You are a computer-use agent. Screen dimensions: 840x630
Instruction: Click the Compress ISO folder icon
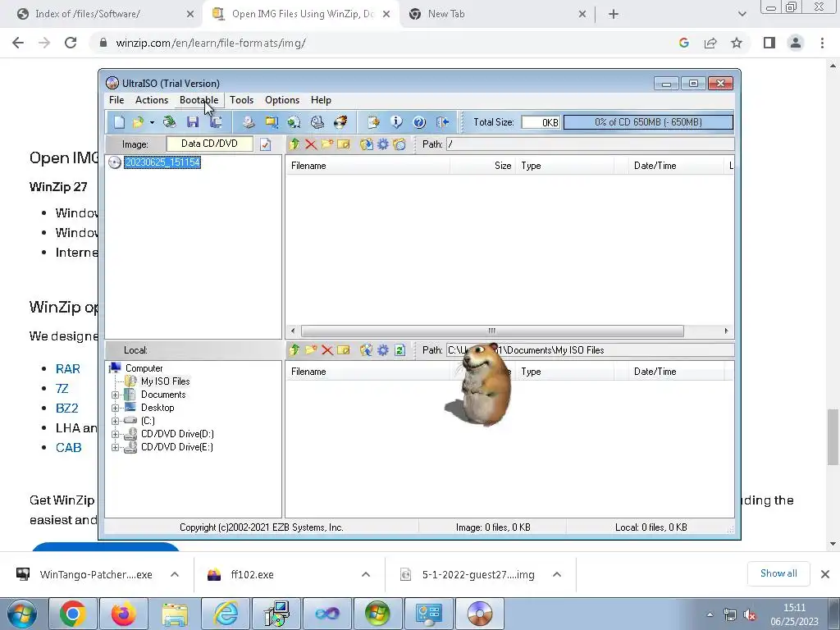pos(272,122)
